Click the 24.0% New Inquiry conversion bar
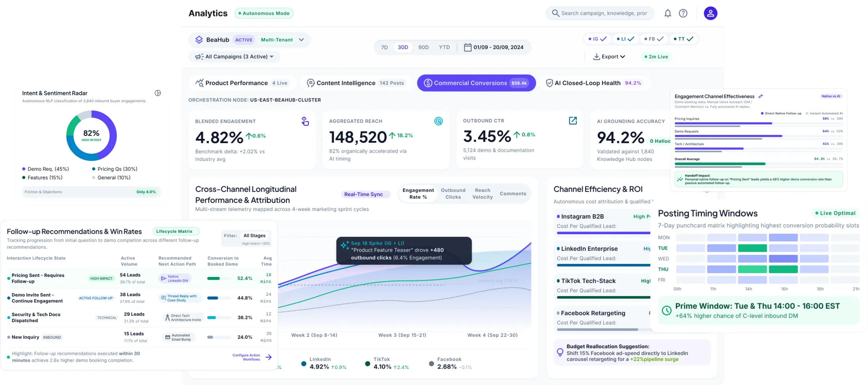This screenshot has width=868, height=385. point(219,337)
